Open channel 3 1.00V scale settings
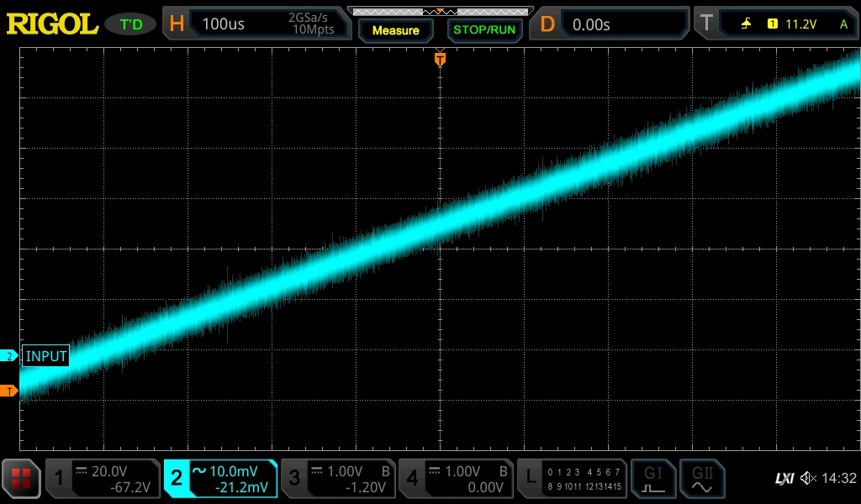861x504 pixels. 345,471
